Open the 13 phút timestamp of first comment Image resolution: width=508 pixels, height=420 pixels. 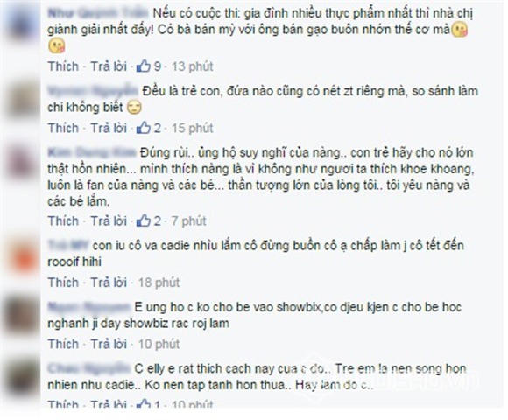[x=193, y=66]
